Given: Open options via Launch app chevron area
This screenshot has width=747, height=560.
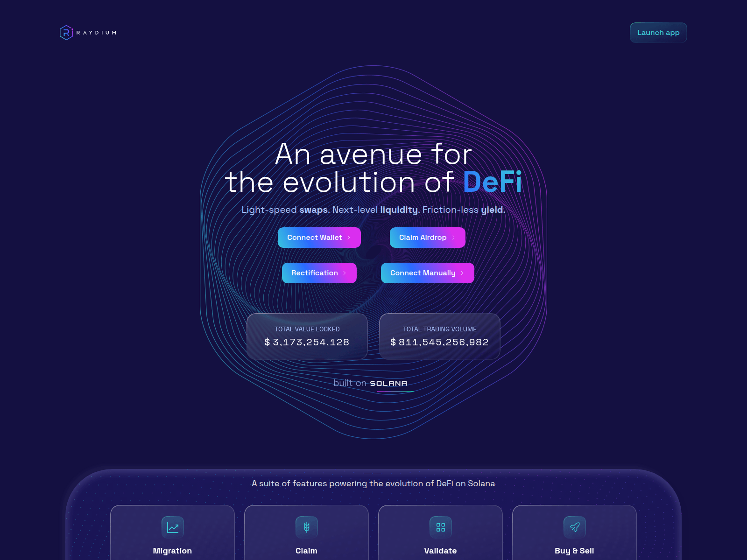Looking at the screenshot, I should pos(679,33).
